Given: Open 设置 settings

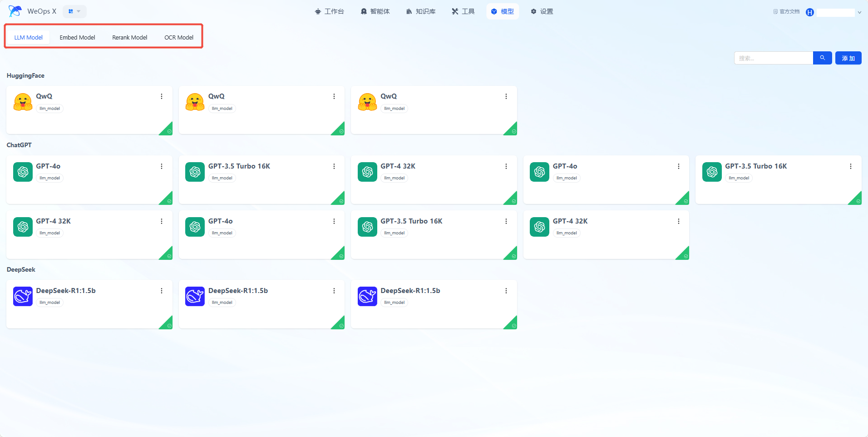Looking at the screenshot, I should [x=542, y=11].
